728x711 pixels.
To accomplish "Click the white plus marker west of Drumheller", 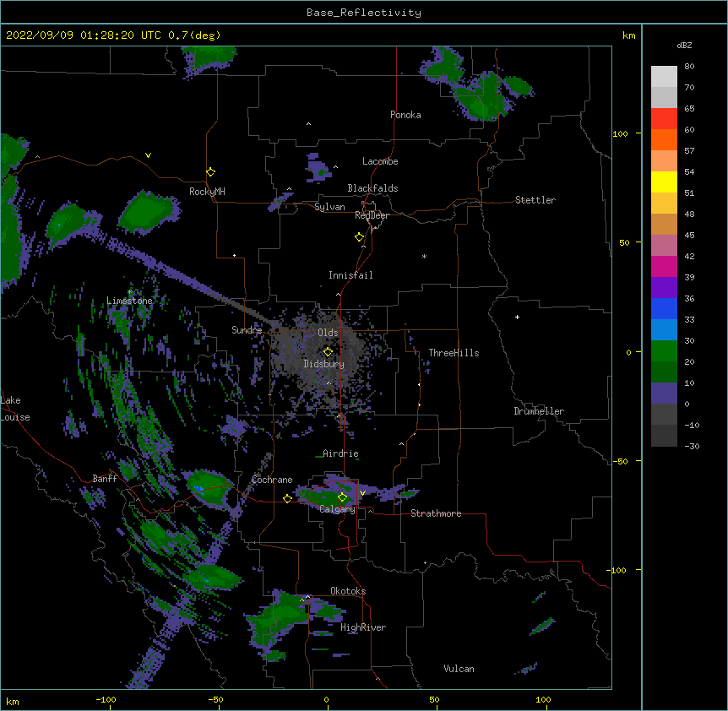I will [x=517, y=317].
